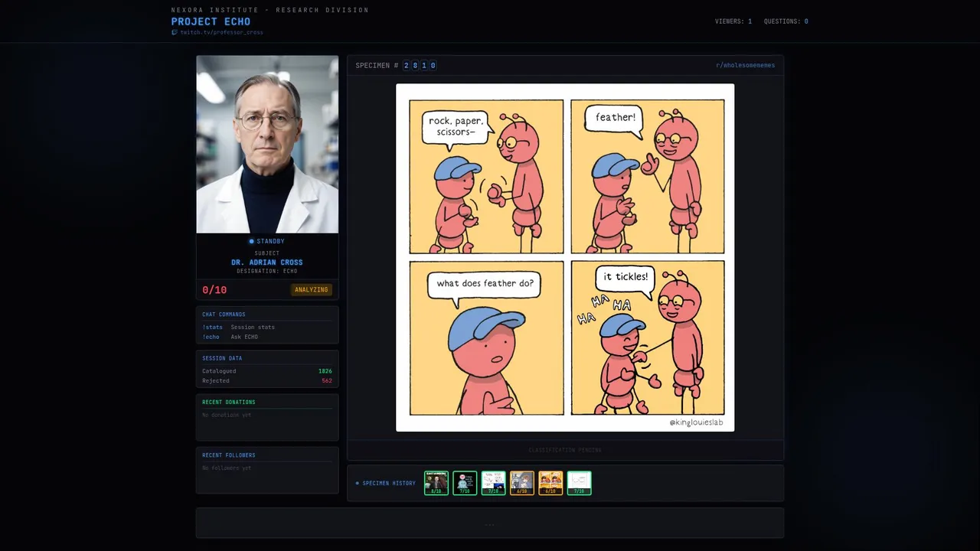Click the 'feather!' comic panel
This screenshot has width=980, height=551.
point(648,177)
